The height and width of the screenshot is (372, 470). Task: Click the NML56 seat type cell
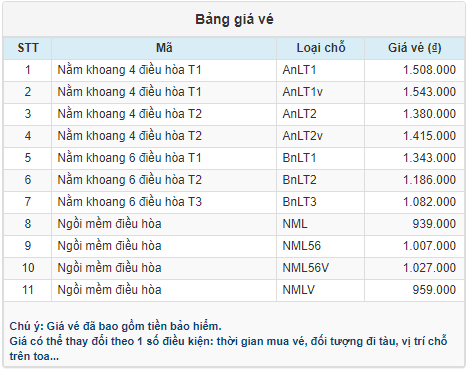pyautogui.click(x=320, y=246)
